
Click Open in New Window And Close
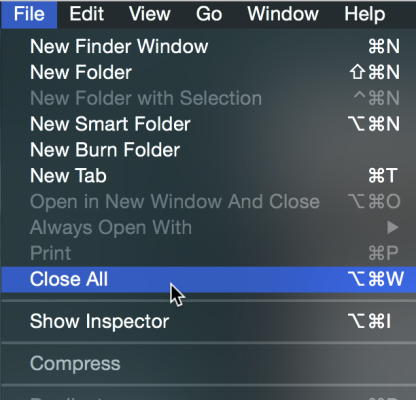208,202
